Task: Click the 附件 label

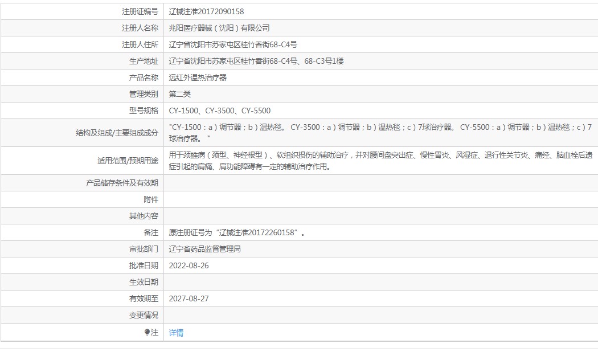Action: tap(151, 199)
